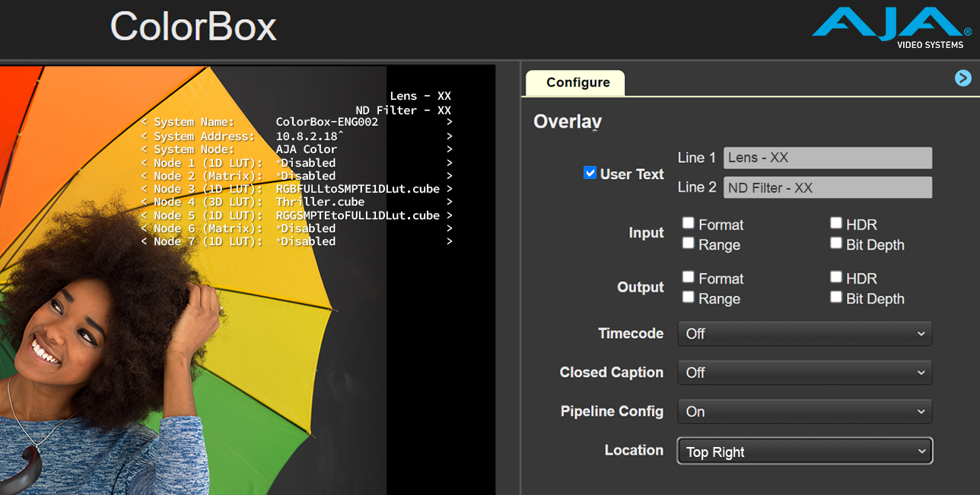Check the Input HDR checkbox
The width and height of the screenshot is (980, 495).
click(x=835, y=222)
